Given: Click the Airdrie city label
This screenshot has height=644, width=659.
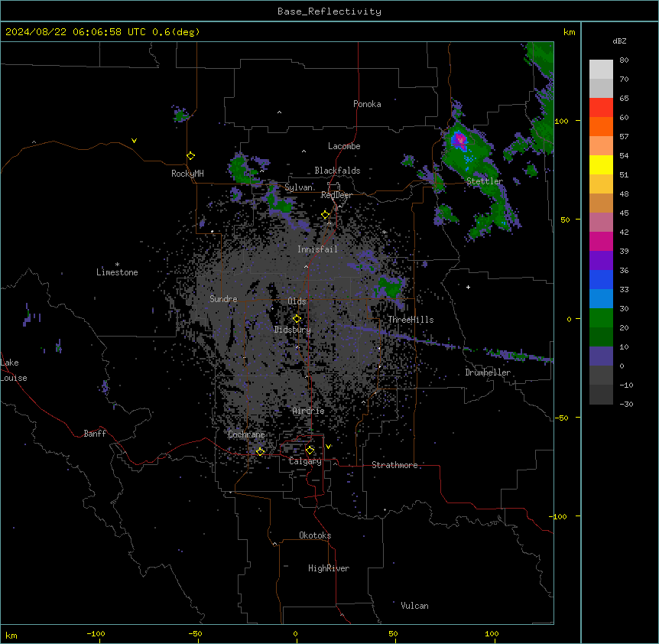Looking at the screenshot, I should [x=308, y=411].
